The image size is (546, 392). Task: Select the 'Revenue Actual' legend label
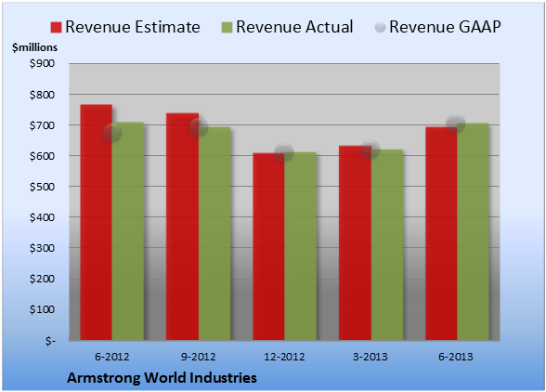294,27
